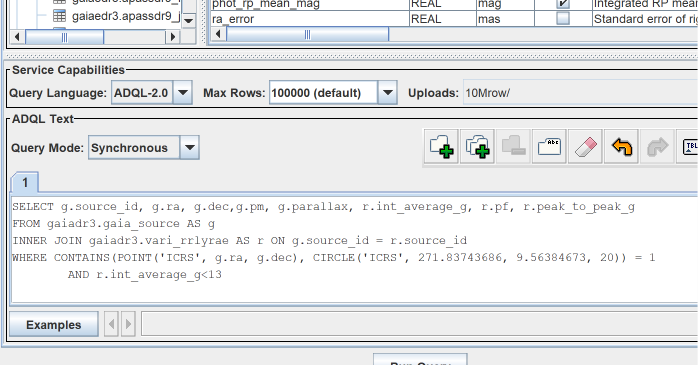Click the 'mag' unit cell for phot_rp_mean_mag
Viewport: 698px width, 366px height.
pyautogui.click(x=505, y=4)
